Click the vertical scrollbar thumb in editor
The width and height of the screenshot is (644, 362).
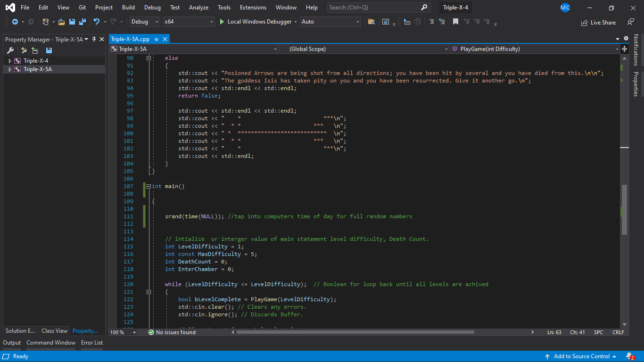tap(624, 209)
